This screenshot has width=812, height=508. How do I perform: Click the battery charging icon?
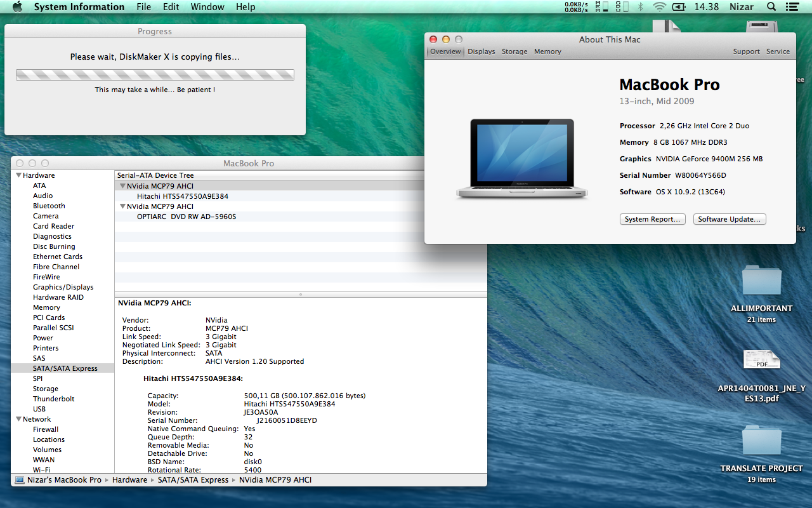point(679,7)
